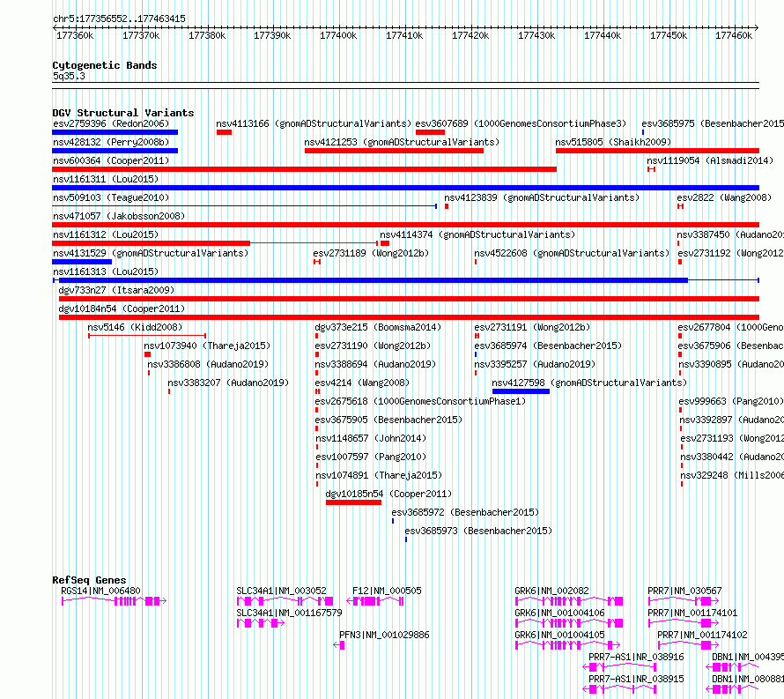Open nsv4123839 gnomAD variant label

[x=542, y=197]
